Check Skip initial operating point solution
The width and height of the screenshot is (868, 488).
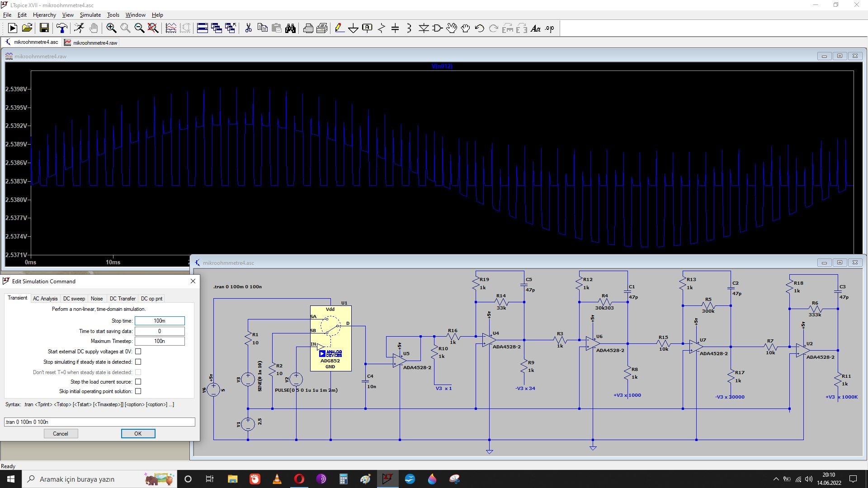pyautogui.click(x=138, y=391)
